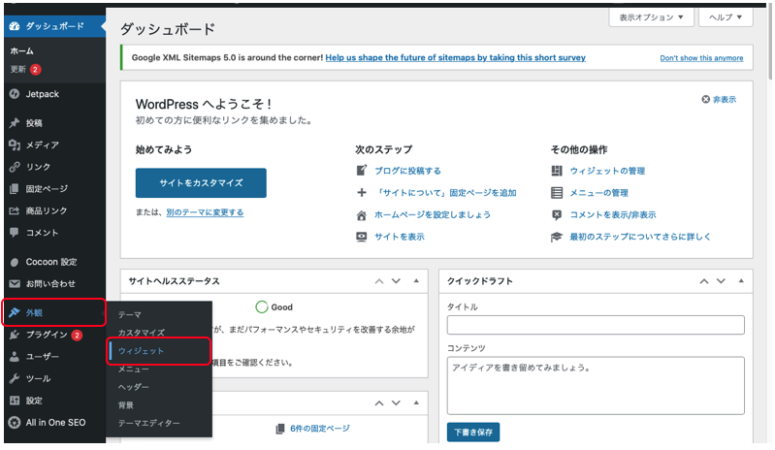The width and height of the screenshot is (775, 450).
Task: Click the ウィジェットの管理 link
Action: point(607,171)
